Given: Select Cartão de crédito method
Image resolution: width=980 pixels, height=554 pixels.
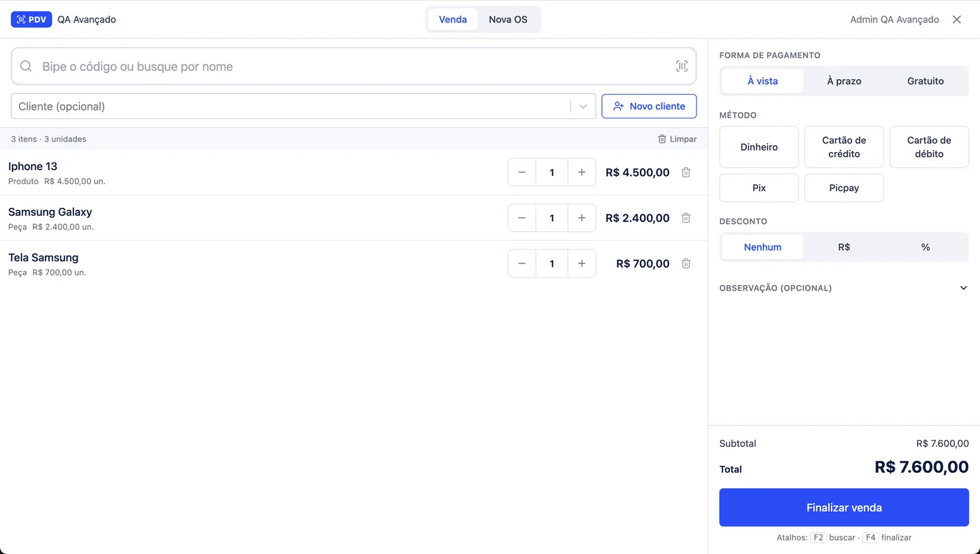Looking at the screenshot, I should pos(844,147).
